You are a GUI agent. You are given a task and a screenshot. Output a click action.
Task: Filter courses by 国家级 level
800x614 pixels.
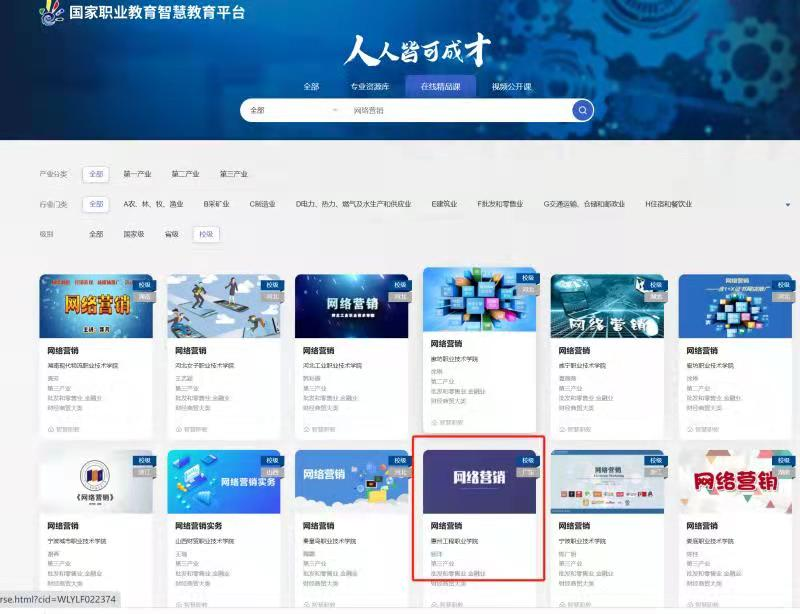[134, 234]
